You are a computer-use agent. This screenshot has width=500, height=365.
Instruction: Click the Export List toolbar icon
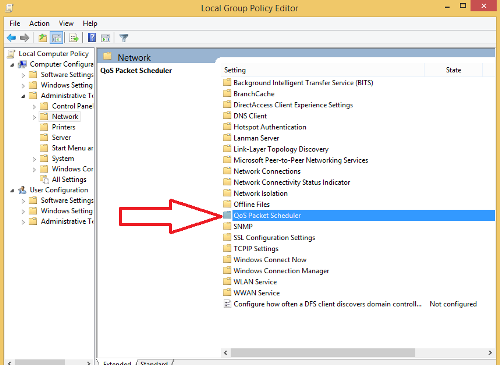pos(74,38)
